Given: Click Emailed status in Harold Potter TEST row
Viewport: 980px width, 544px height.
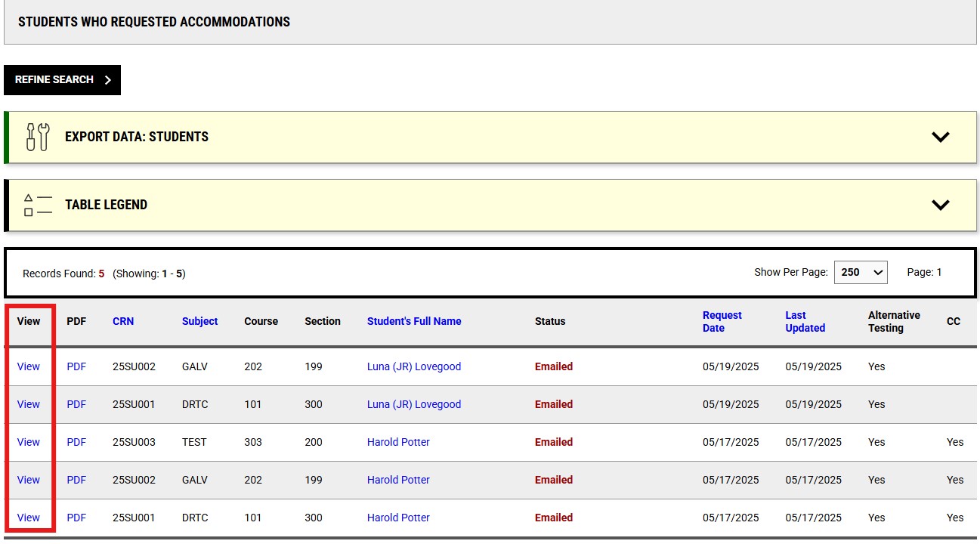Looking at the screenshot, I should (x=554, y=442).
